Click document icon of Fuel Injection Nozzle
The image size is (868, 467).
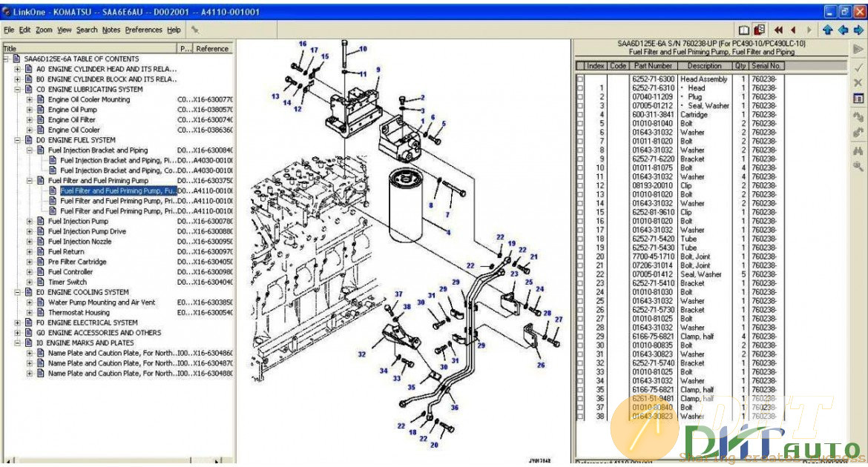(40, 242)
